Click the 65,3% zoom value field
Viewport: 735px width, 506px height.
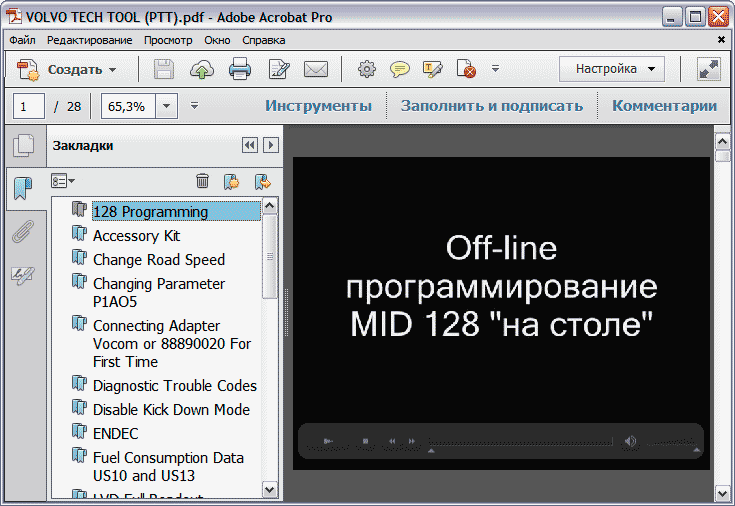point(128,106)
